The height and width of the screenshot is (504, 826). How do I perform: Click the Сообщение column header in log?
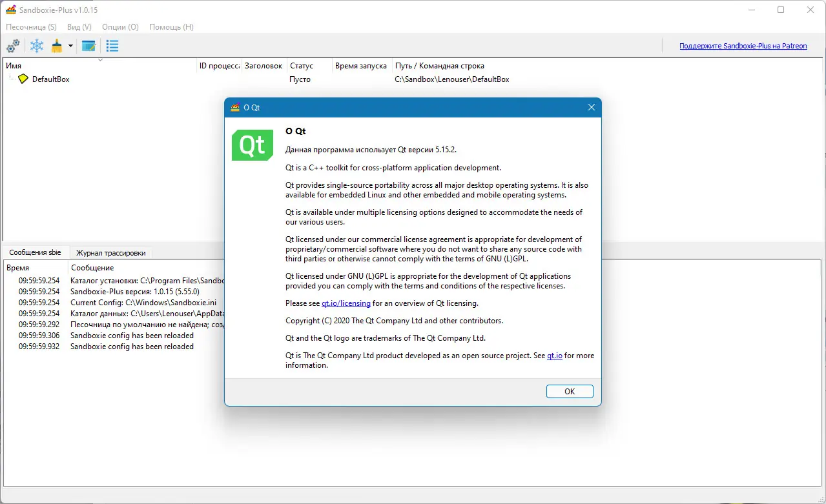[x=92, y=268]
